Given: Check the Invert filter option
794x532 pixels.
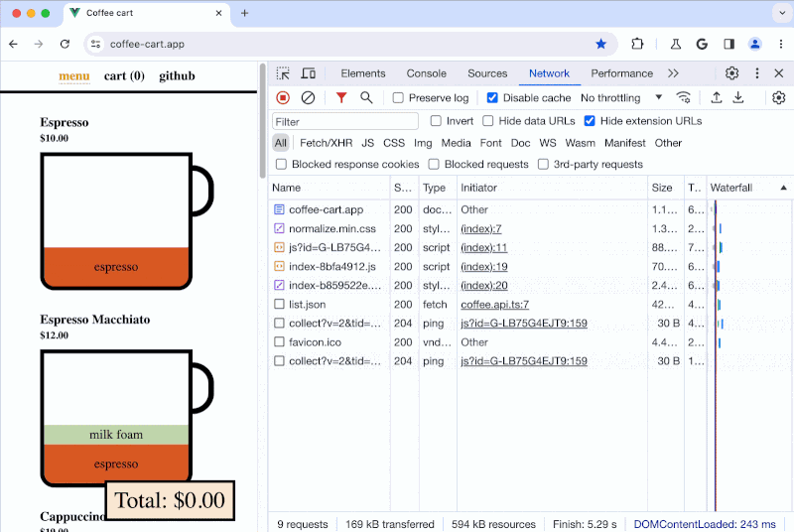Looking at the screenshot, I should tap(436, 121).
